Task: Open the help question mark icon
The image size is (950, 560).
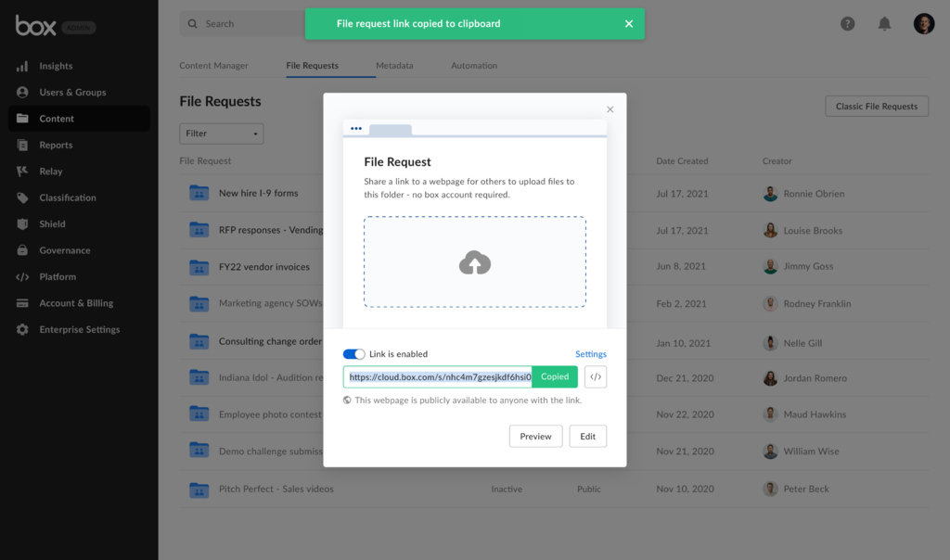Action: pos(847,23)
